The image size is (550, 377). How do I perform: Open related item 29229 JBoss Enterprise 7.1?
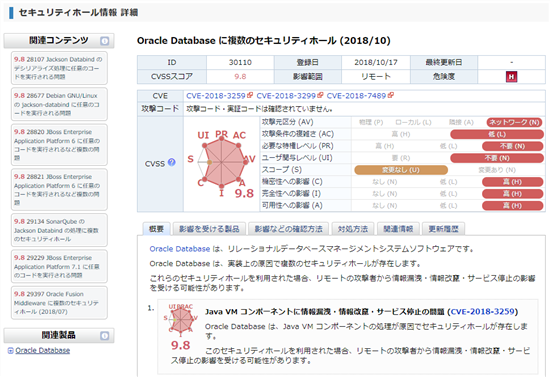click(59, 266)
